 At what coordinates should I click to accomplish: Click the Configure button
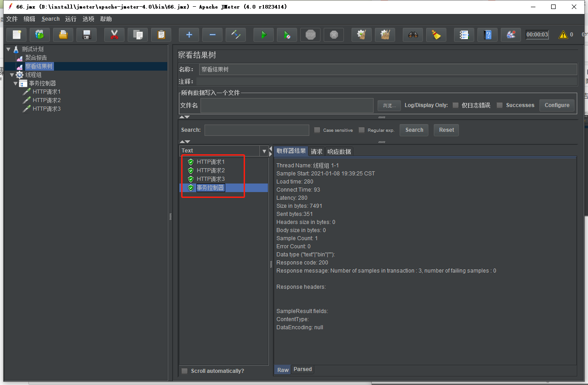tap(557, 105)
